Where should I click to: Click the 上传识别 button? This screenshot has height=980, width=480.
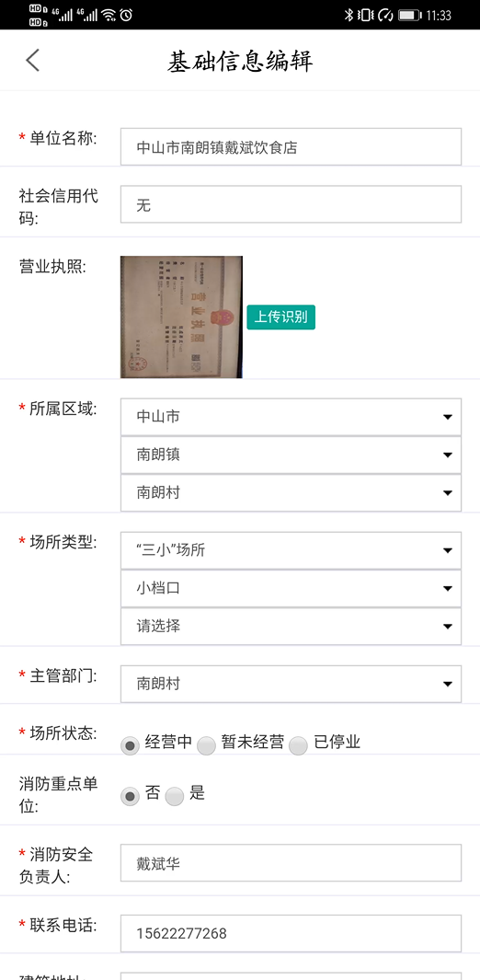280,317
